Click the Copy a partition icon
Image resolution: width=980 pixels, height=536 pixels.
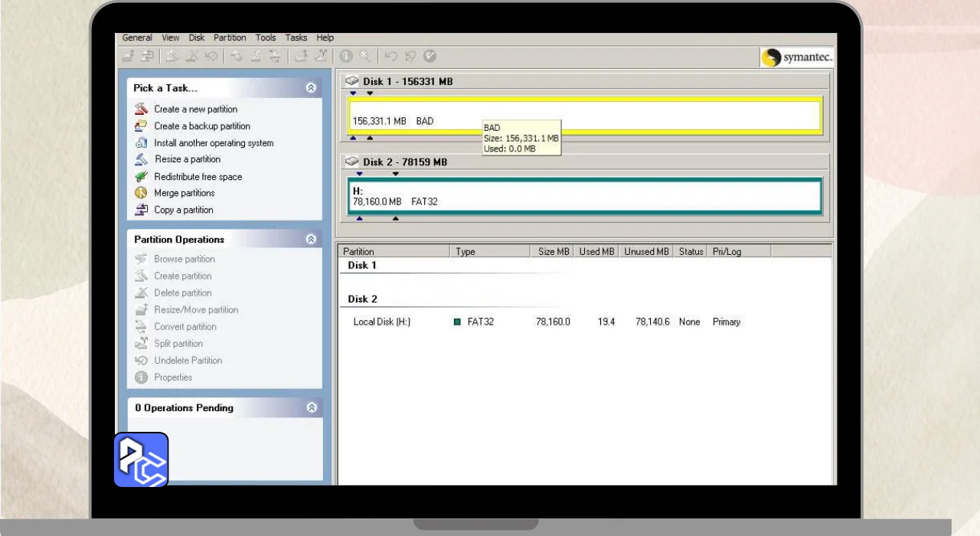(x=141, y=210)
